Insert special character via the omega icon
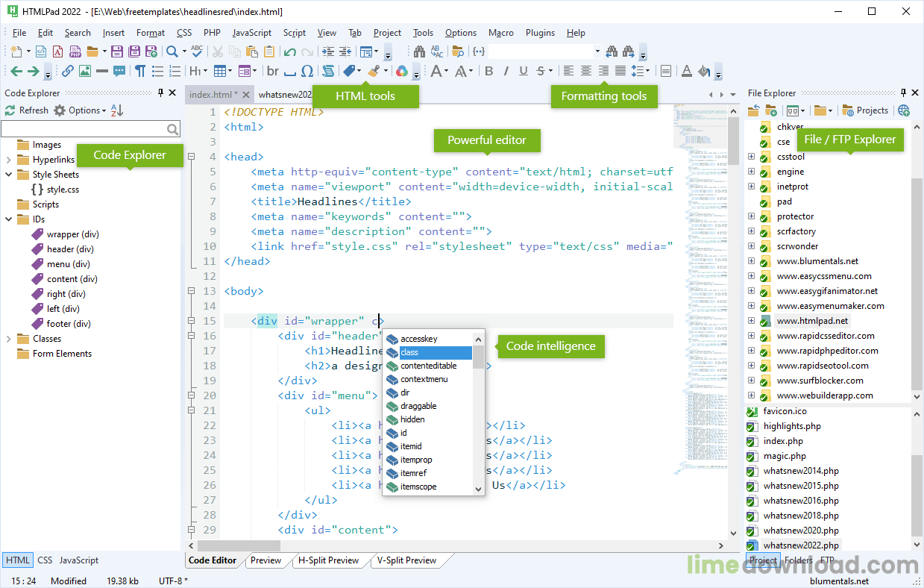This screenshot has width=924, height=588. pyautogui.click(x=307, y=72)
